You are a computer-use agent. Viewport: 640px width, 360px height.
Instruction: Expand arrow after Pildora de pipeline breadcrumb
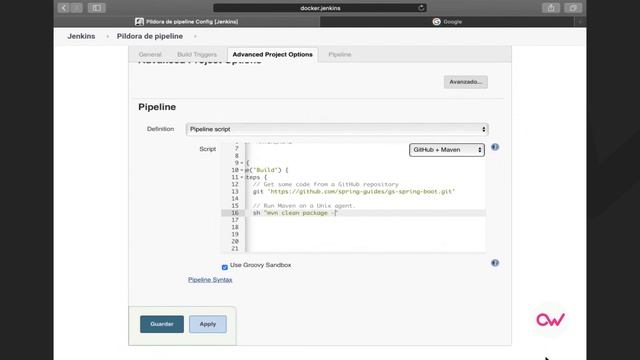coord(195,36)
